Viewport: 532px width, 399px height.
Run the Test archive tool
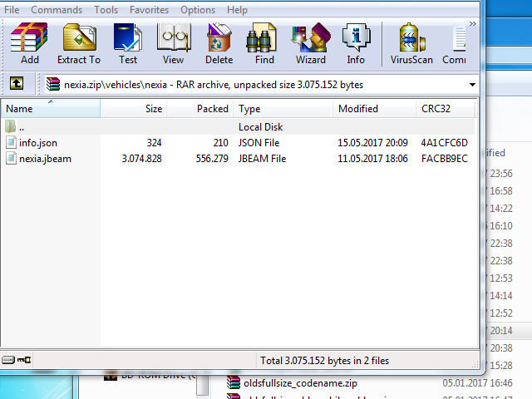pyautogui.click(x=128, y=43)
